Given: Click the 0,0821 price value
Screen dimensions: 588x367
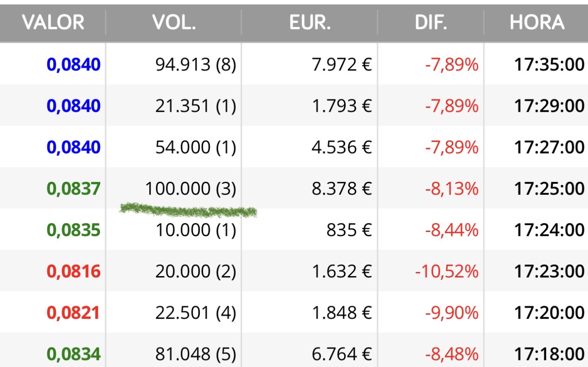Looking at the screenshot, I should pyautogui.click(x=73, y=313).
